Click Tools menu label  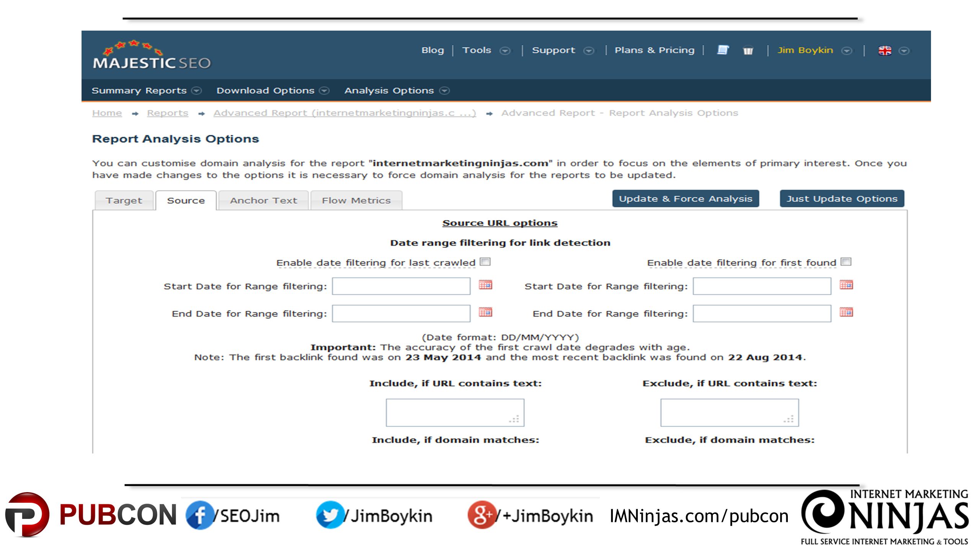pyautogui.click(x=477, y=50)
